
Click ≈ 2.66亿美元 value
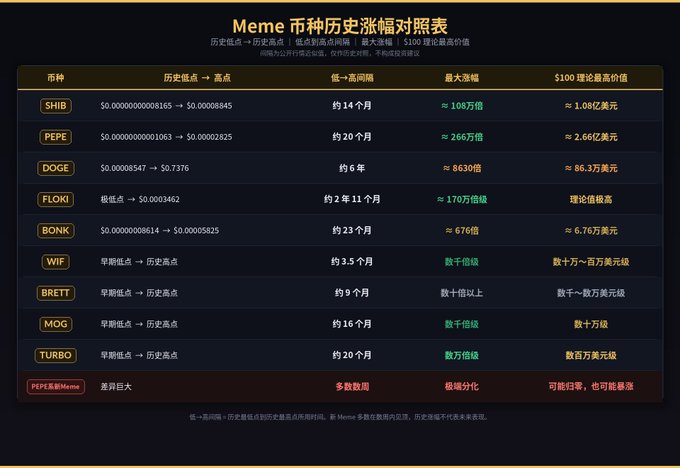(x=591, y=137)
